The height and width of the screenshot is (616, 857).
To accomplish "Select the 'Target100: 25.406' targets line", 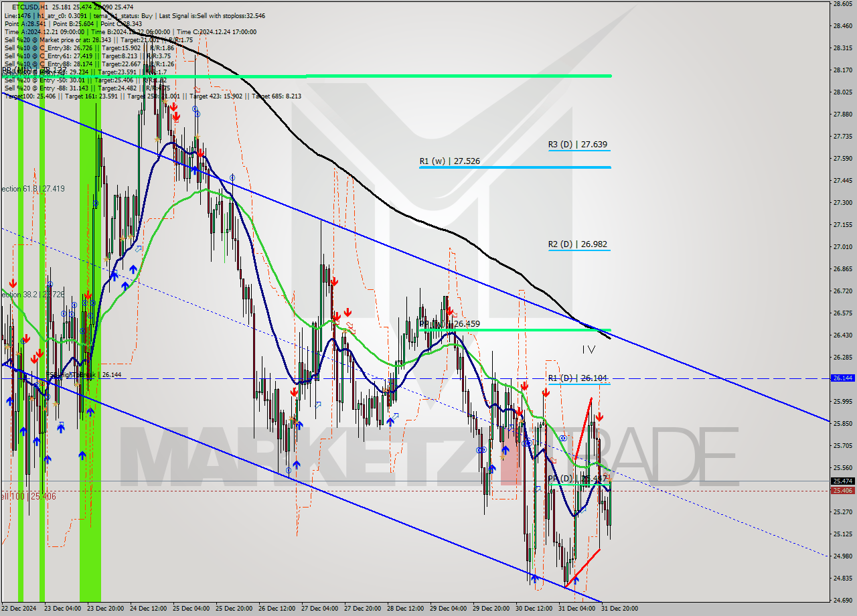I will pyautogui.click(x=153, y=96).
